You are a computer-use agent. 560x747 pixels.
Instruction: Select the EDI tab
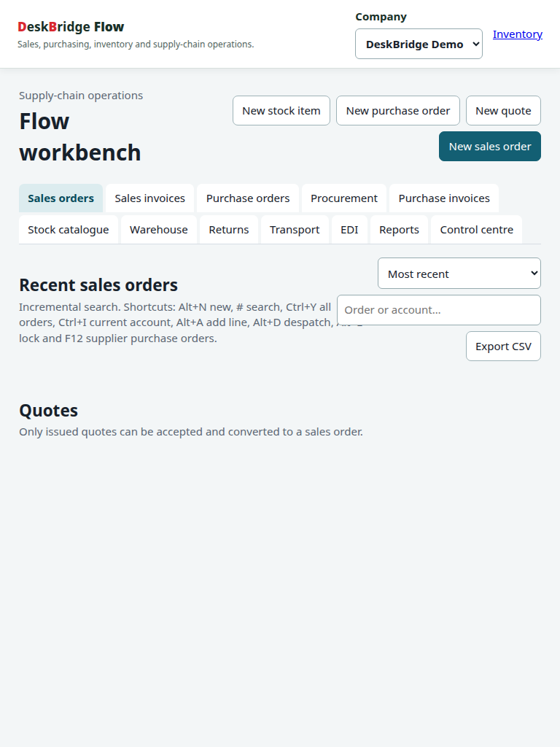coord(349,230)
